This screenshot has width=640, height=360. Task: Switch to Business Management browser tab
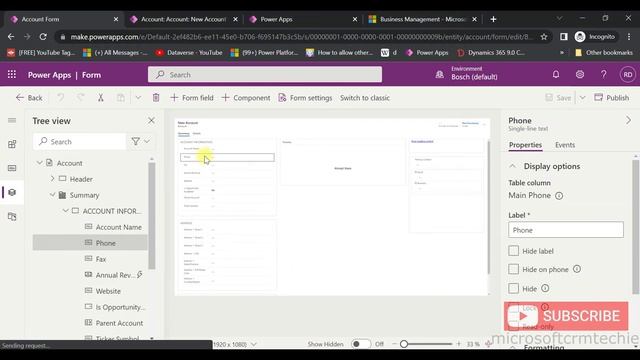(x=422, y=19)
